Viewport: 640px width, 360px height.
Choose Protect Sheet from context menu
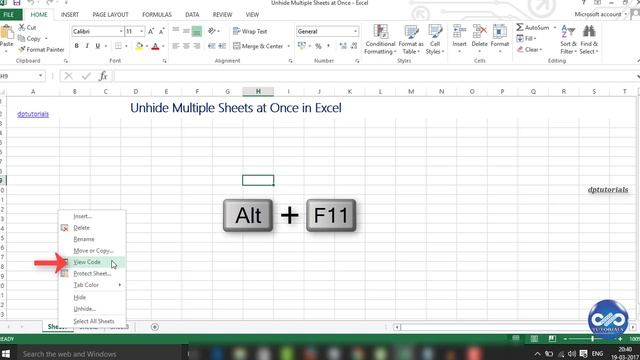[x=92, y=273]
